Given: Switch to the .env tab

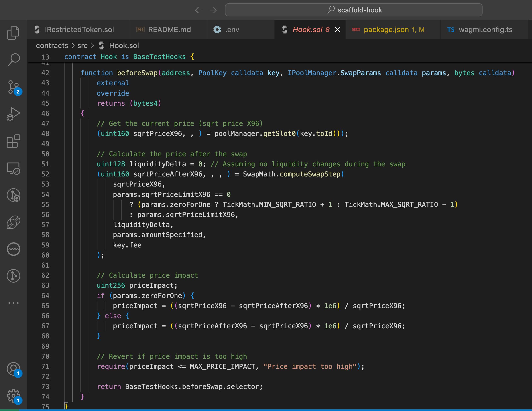Looking at the screenshot, I should (x=241, y=30).
